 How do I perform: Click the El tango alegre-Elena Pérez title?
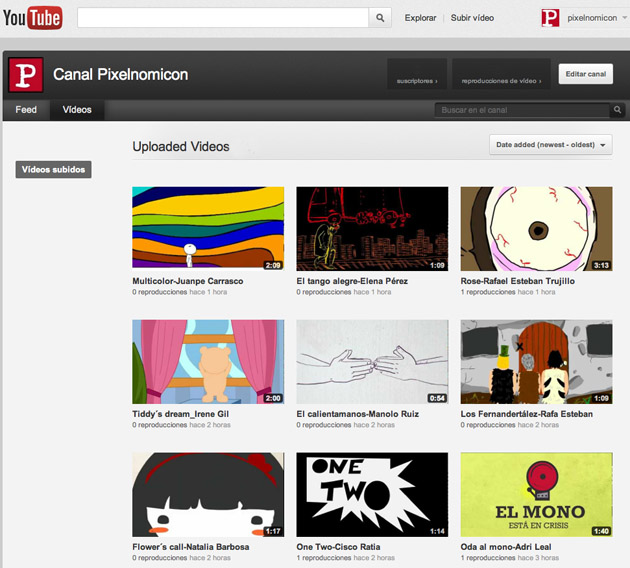pos(352,281)
